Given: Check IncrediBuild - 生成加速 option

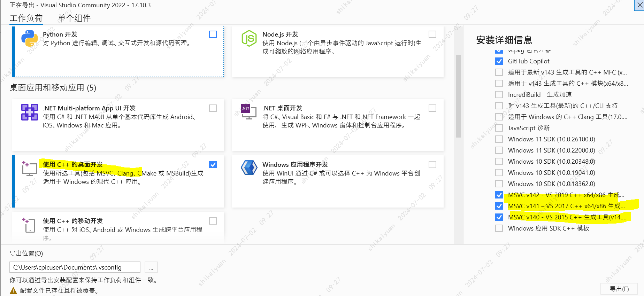Looking at the screenshot, I should coord(499,95).
